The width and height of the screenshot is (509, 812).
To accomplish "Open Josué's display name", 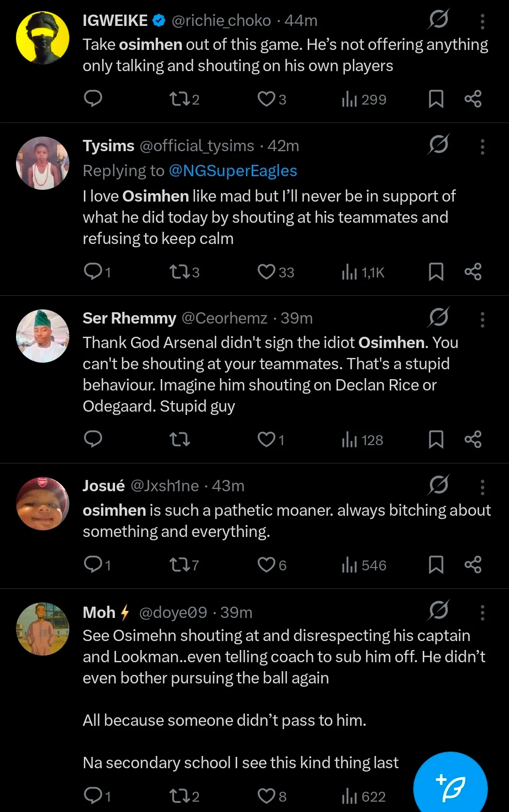I will [104, 486].
